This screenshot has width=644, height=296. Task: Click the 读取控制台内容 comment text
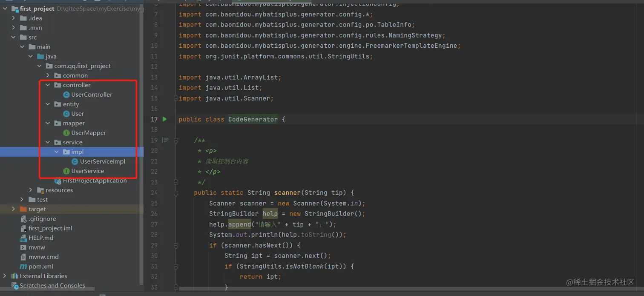pyautogui.click(x=227, y=161)
